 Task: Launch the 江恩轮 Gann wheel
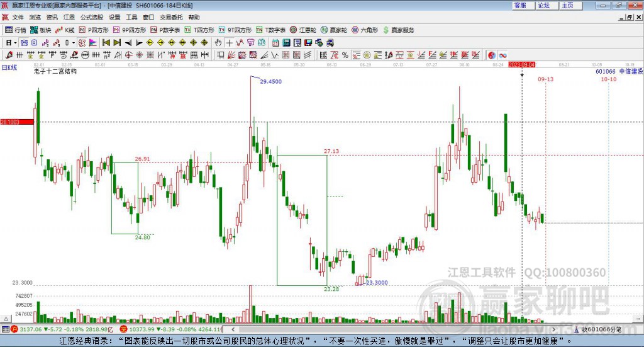[x=303, y=30]
